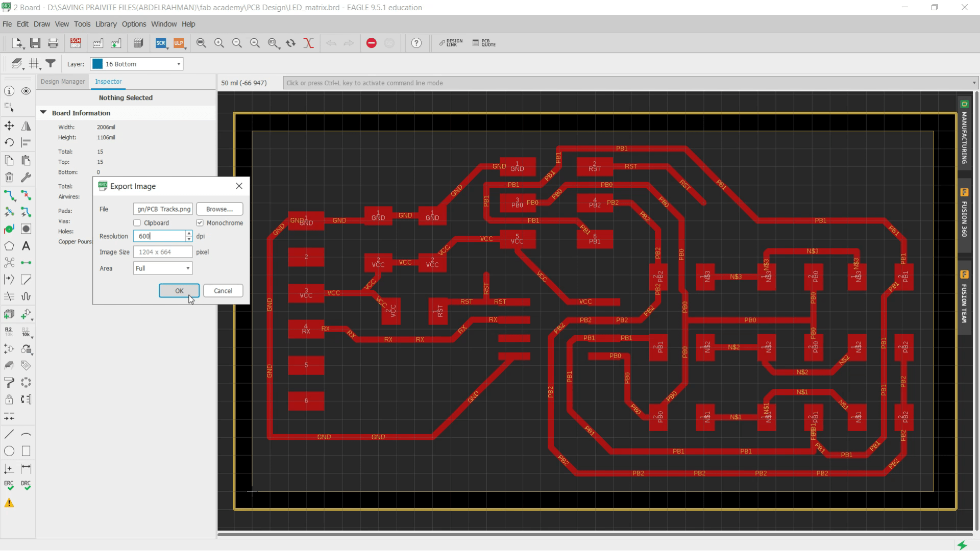Increase Resolution using the up stepper arrow
The image size is (980, 551).
pos(188,233)
